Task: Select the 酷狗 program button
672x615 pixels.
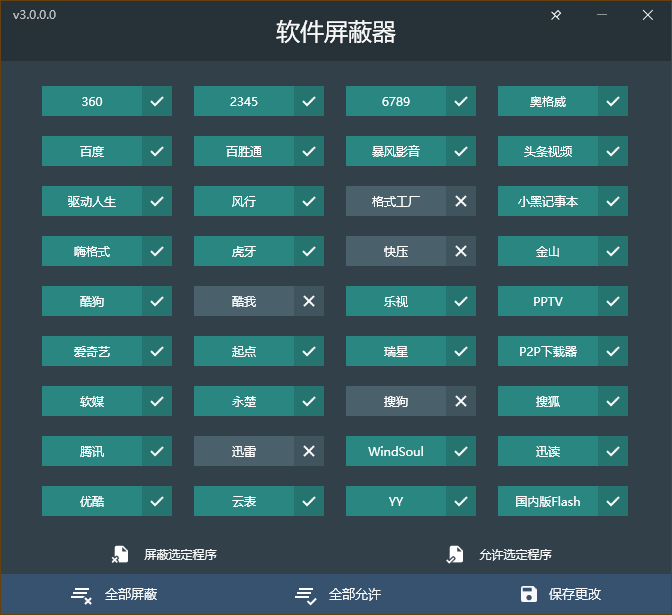Action: pos(92,301)
